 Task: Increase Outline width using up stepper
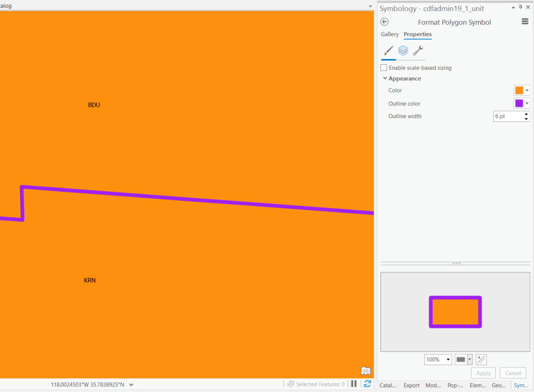coord(527,114)
